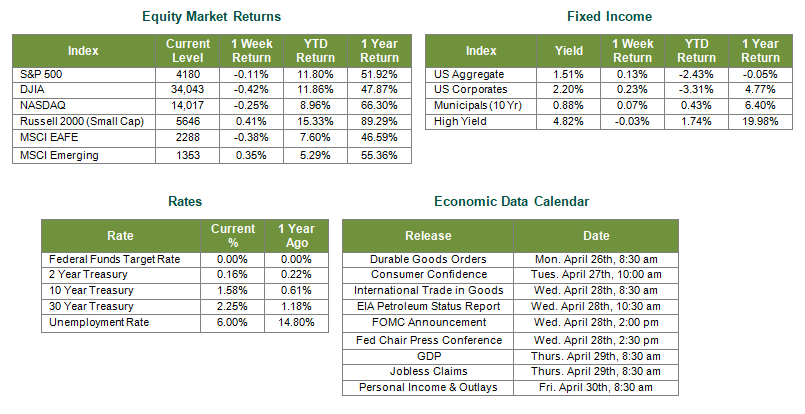Image resolution: width=805 pixels, height=414 pixels.
Task: Select the Federal Funds Target Rate row
Action: [x=185, y=259]
